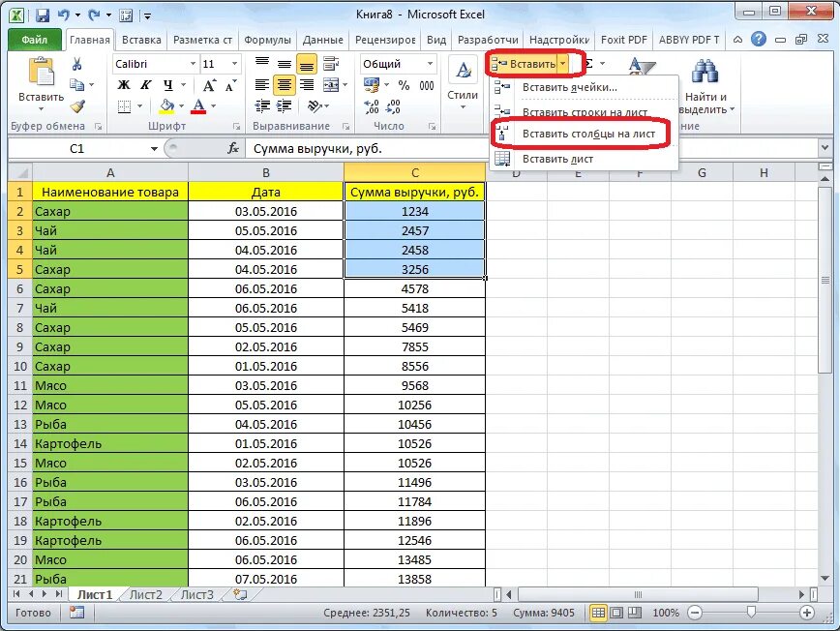Align text to middle of cell
This screenshot has width=840, height=631.
tap(284, 64)
